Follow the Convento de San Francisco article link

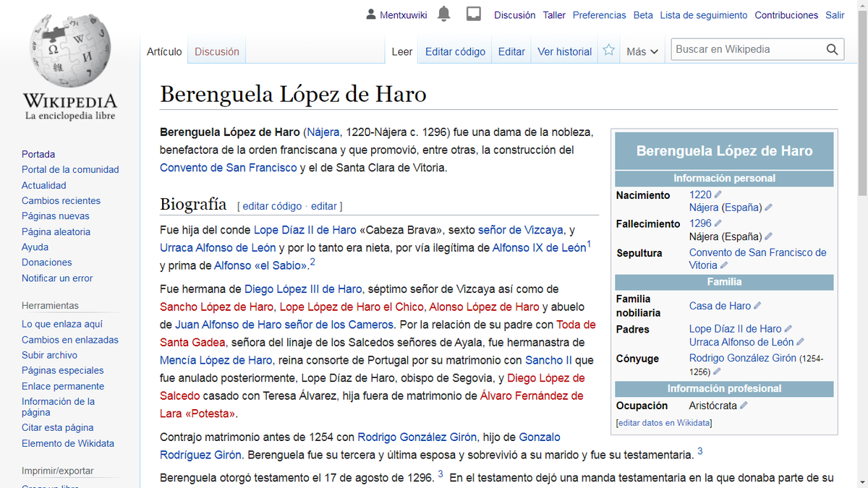pos(229,168)
